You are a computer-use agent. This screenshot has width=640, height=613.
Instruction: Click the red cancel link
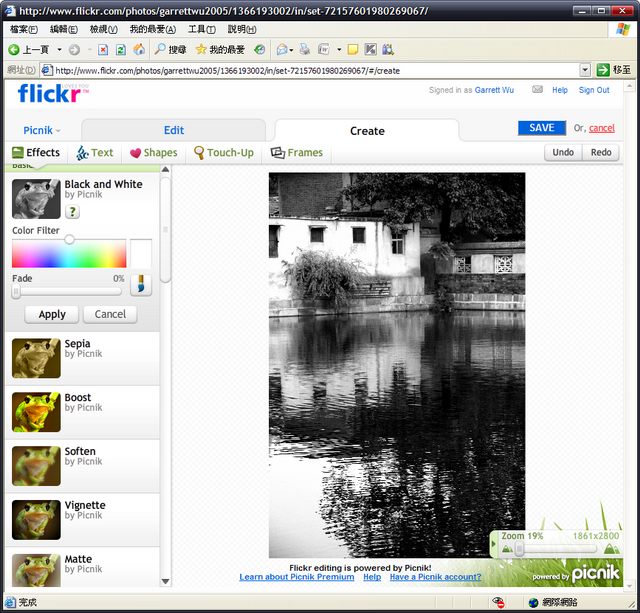[x=601, y=128]
